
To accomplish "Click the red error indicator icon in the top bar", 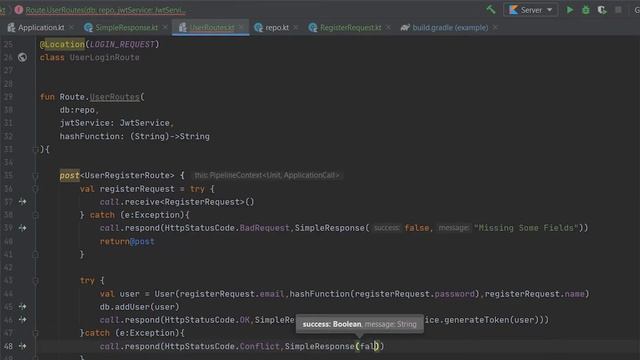I will (19, 10).
